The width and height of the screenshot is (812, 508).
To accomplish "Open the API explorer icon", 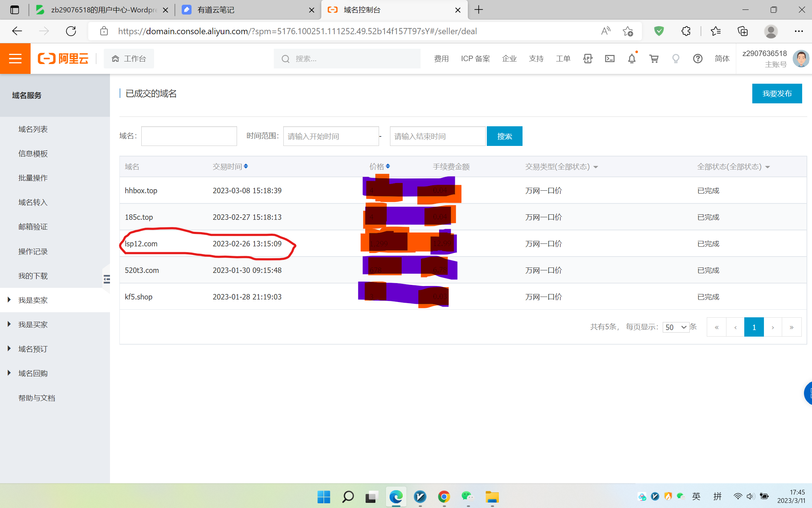I will (588, 59).
